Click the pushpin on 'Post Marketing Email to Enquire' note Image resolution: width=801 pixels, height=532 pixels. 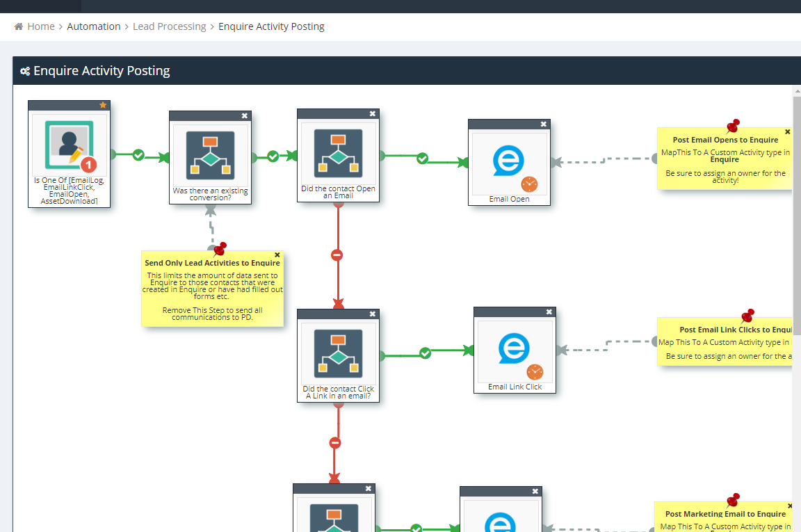tap(733, 500)
